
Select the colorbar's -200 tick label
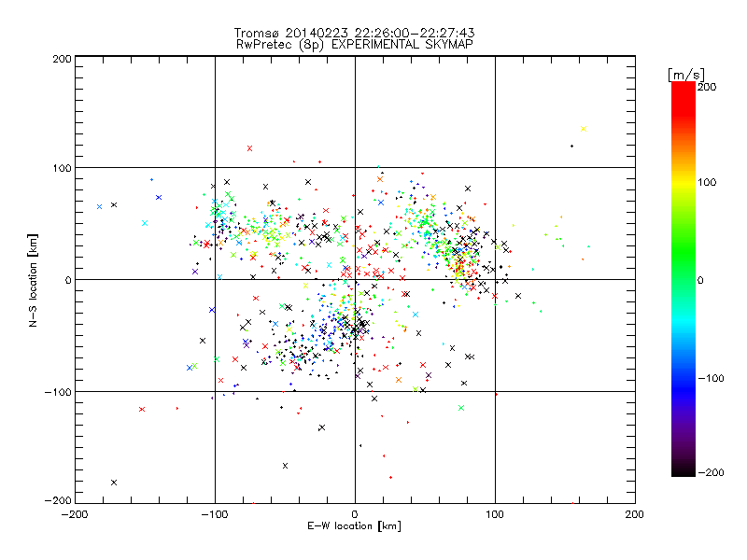click(x=711, y=473)
